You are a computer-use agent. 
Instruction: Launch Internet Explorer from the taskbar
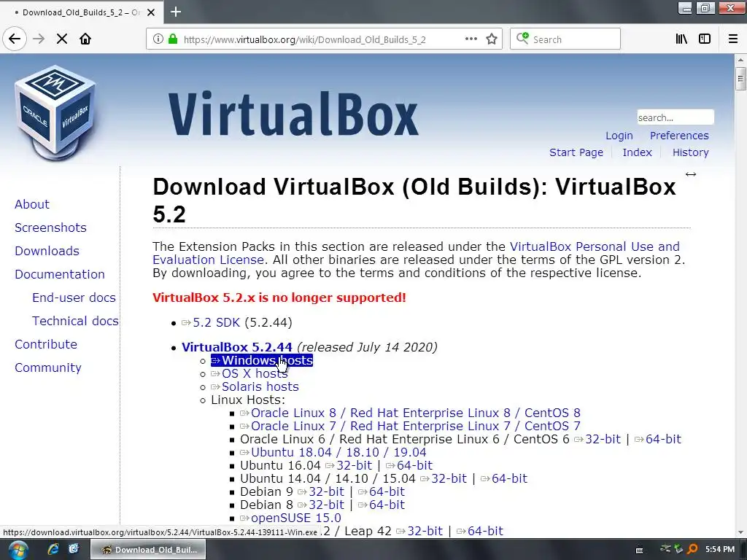point(53,550)
